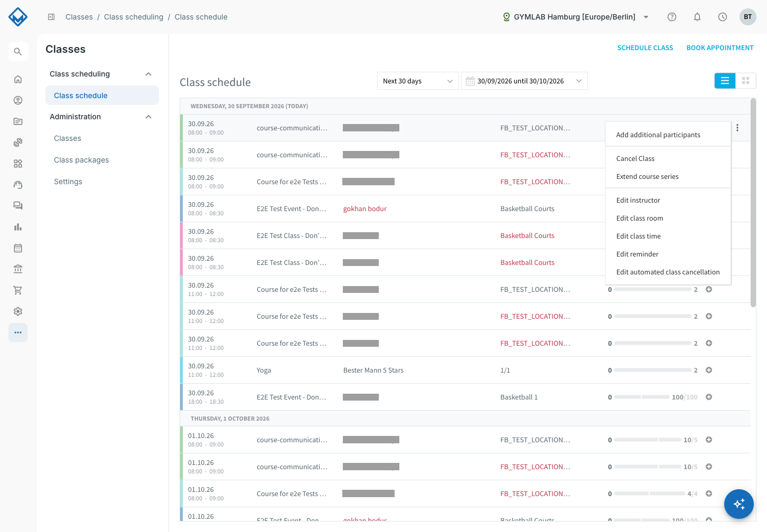This screenshot has height=532, width=767.
Task: Open the GYMLAB Hamburg location selector
Action: tap(575, 17)
